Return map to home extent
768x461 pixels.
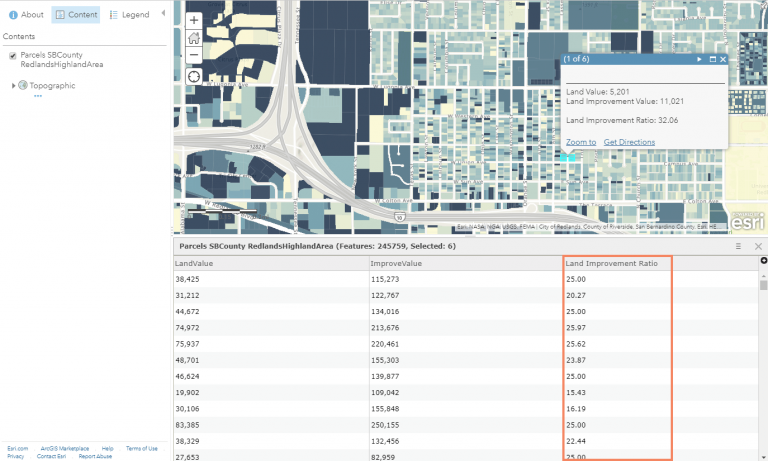click(194, 38)
